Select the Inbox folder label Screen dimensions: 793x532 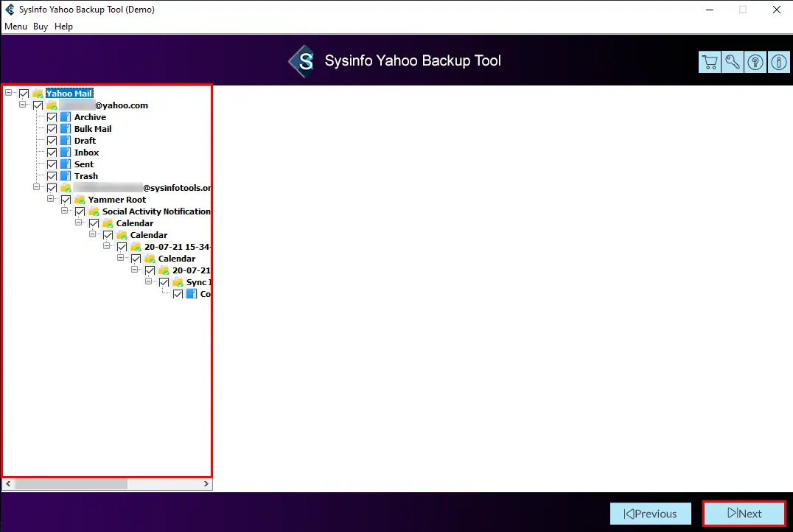tap(86, 153)
